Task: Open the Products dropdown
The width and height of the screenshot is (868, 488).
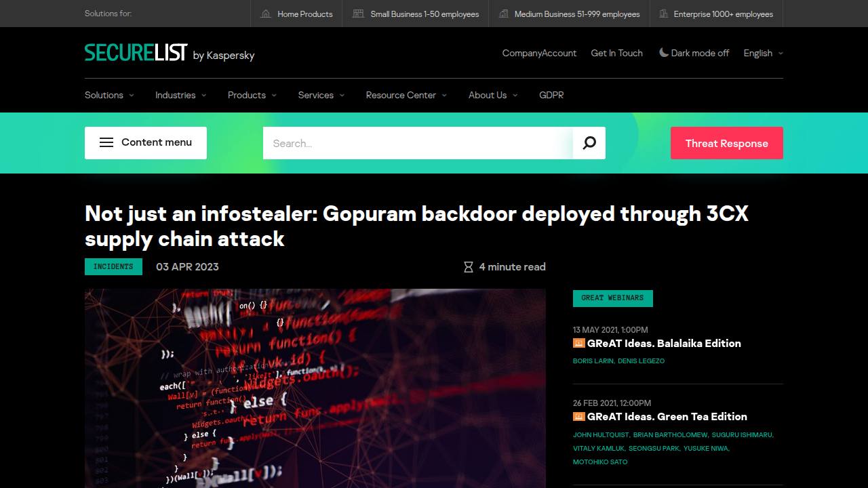Action: click(252, 95)
